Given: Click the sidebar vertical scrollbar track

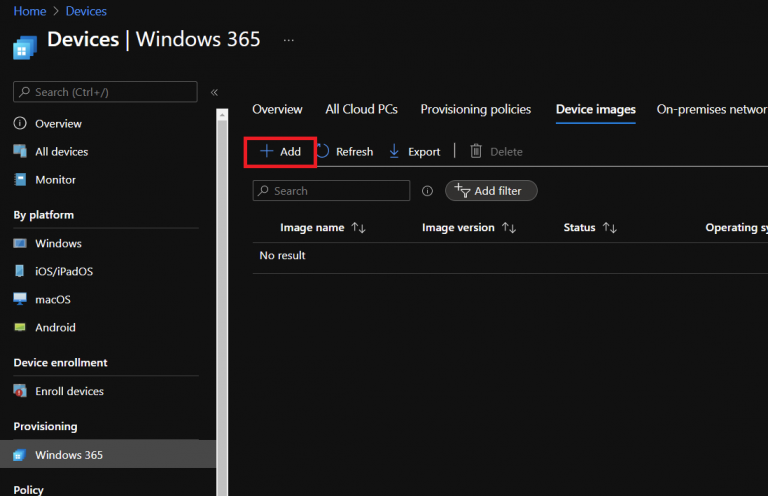Looking at the screenshot, I should click(222, 308).
